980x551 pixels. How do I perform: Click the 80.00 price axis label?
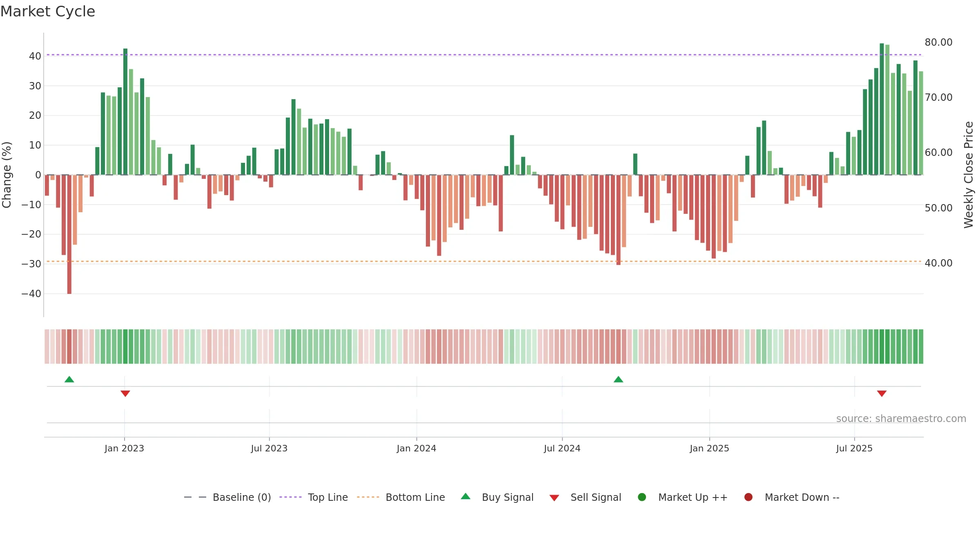(938, 42)
